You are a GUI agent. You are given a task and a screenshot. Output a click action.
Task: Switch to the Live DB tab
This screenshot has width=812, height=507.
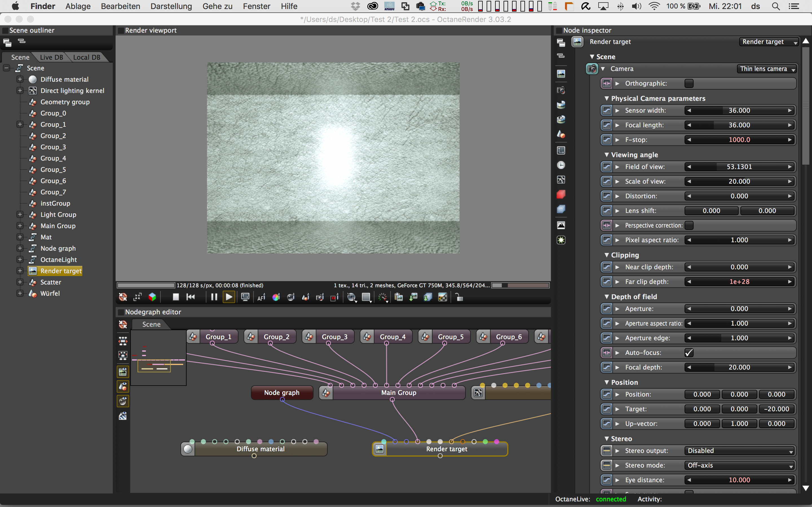pos(51,57)
